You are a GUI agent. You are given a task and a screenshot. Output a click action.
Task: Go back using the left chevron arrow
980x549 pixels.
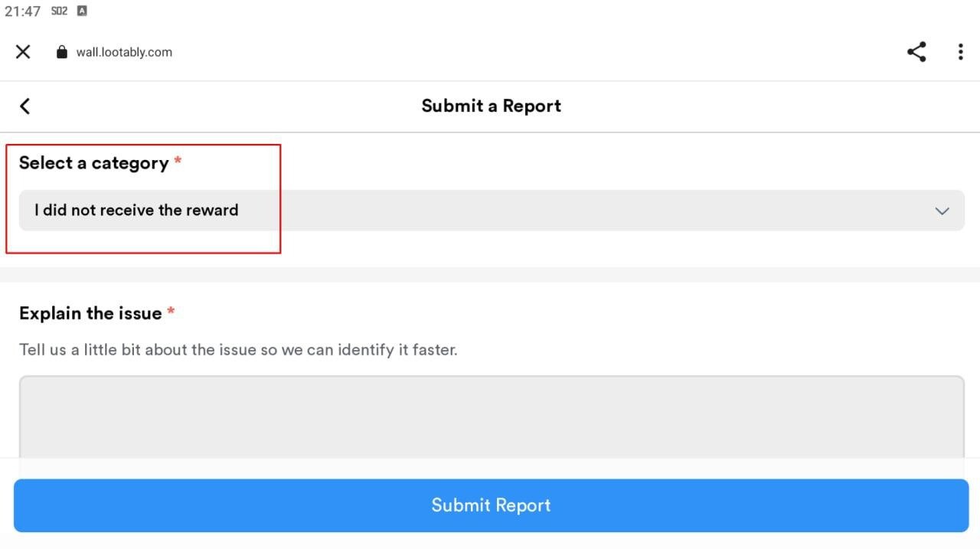24,106
